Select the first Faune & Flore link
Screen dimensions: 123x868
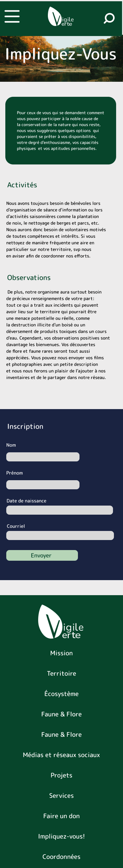[x=61, y=714]
